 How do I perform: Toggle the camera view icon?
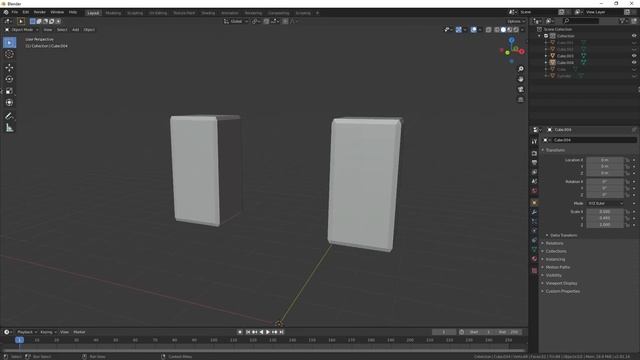521,89
